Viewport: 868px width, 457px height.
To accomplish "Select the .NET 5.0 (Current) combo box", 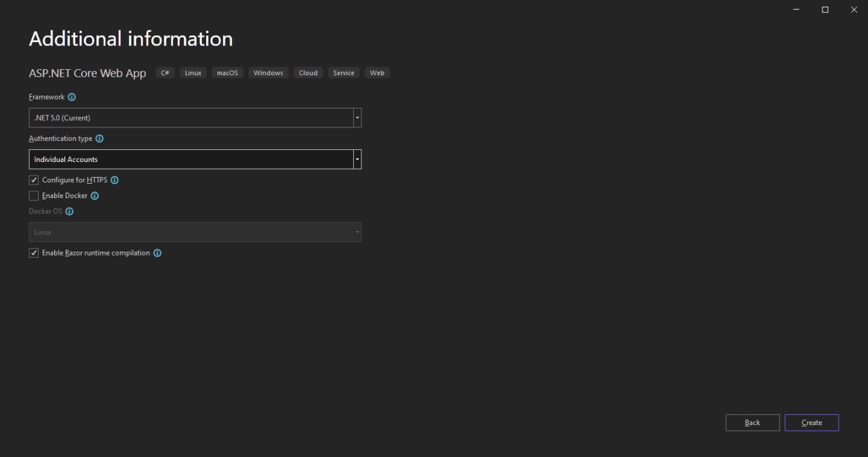I will click(195, 118).
